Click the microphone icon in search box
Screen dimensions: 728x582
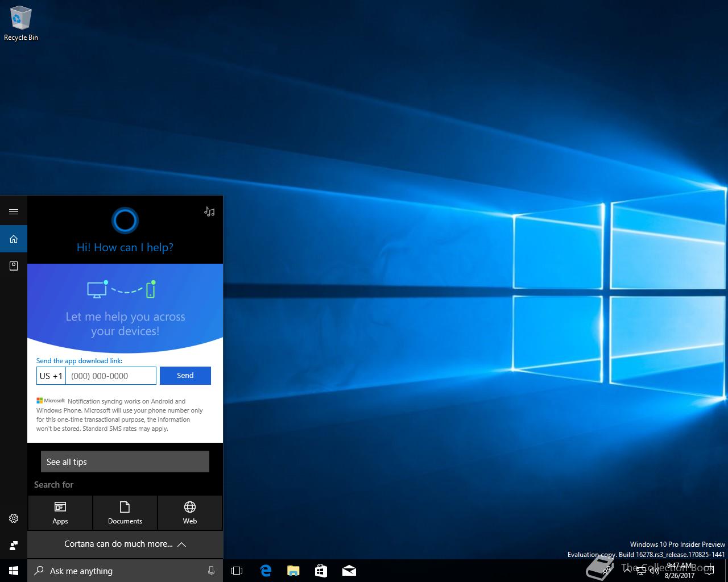pyautogui.click(x=211, y=571)
